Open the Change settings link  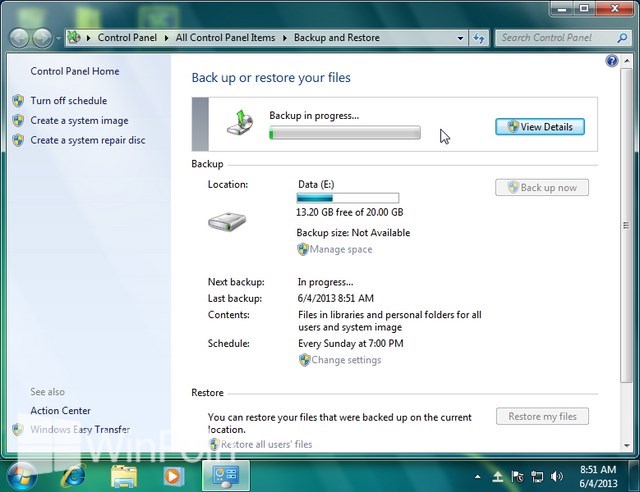[x=346, y=360]
